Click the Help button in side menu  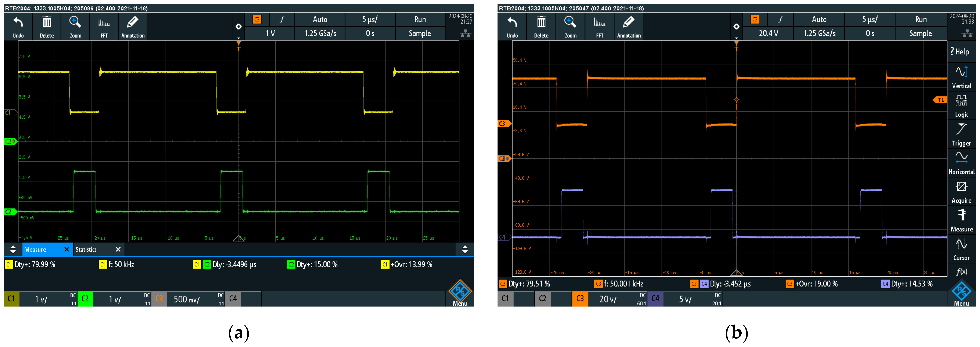(960, 51)
